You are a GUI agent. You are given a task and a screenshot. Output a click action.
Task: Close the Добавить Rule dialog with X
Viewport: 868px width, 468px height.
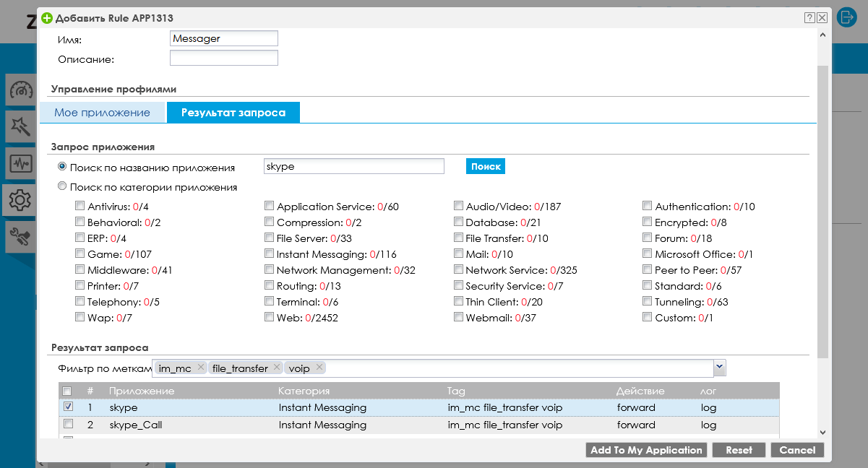(x=822, y=17)
